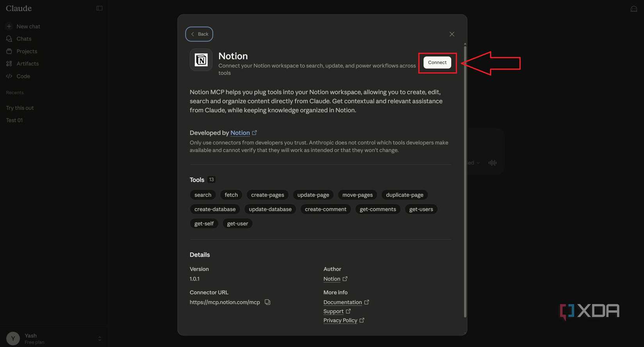The image size is (644, 347).
Task: Click the New chat plus icon
Action: [9, 27]
